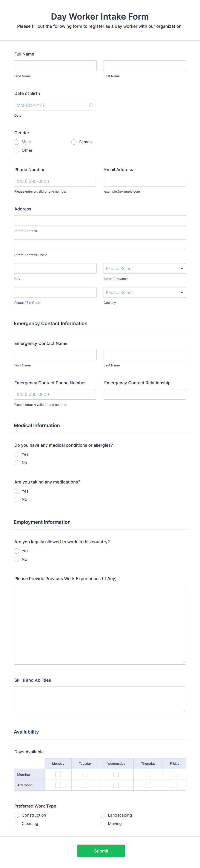Screen dimensions: 200x868
Task: Click the First Name input field
Action: tap(55, 65)
